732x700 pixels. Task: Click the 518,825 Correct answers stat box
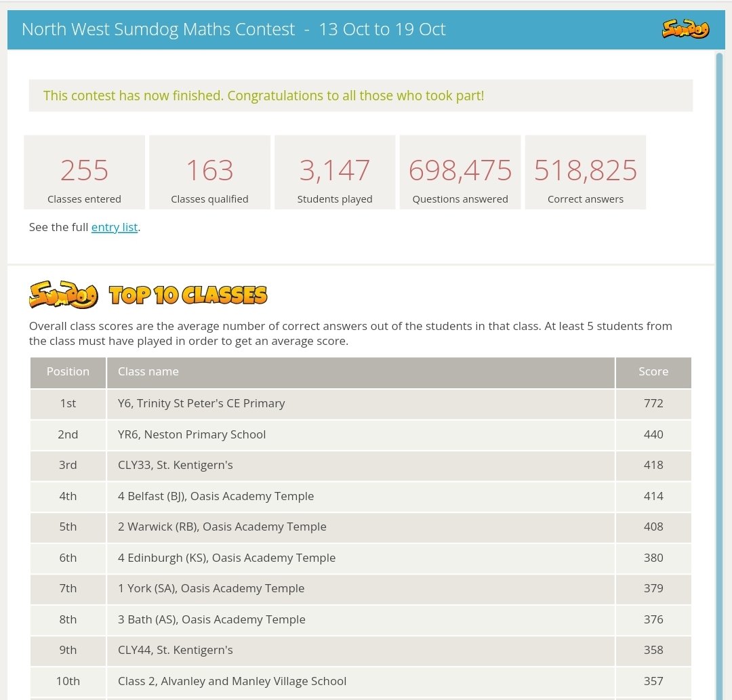tap(586, 172)
